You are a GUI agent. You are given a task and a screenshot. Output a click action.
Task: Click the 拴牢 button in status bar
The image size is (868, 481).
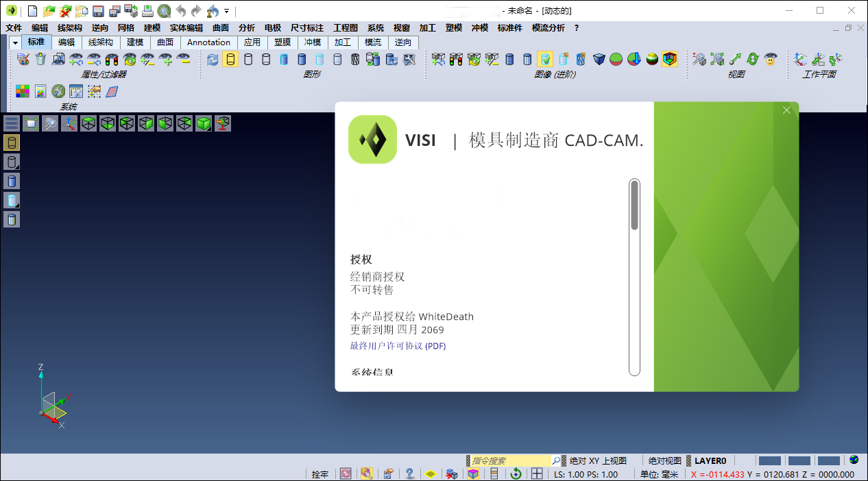coord(320,474)
